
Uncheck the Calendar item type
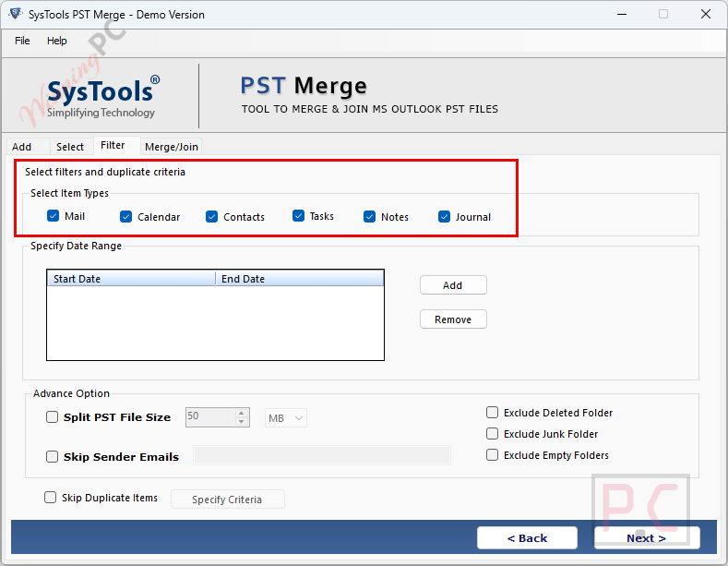tap(125, 217)
